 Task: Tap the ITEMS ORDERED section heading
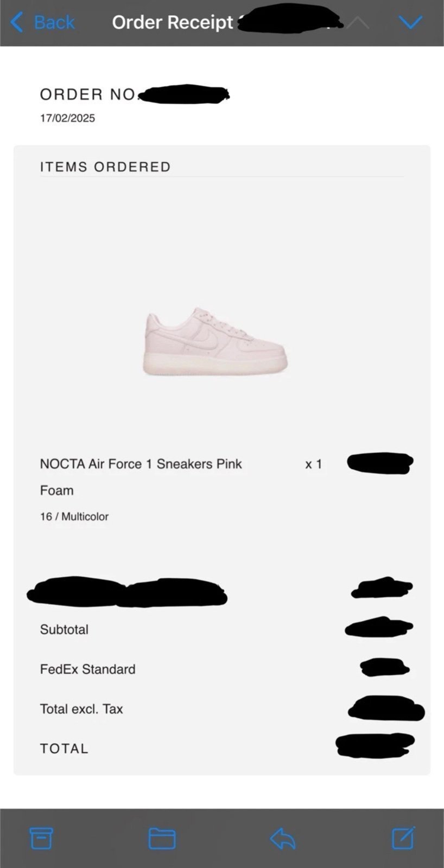(x=105, y=167)
